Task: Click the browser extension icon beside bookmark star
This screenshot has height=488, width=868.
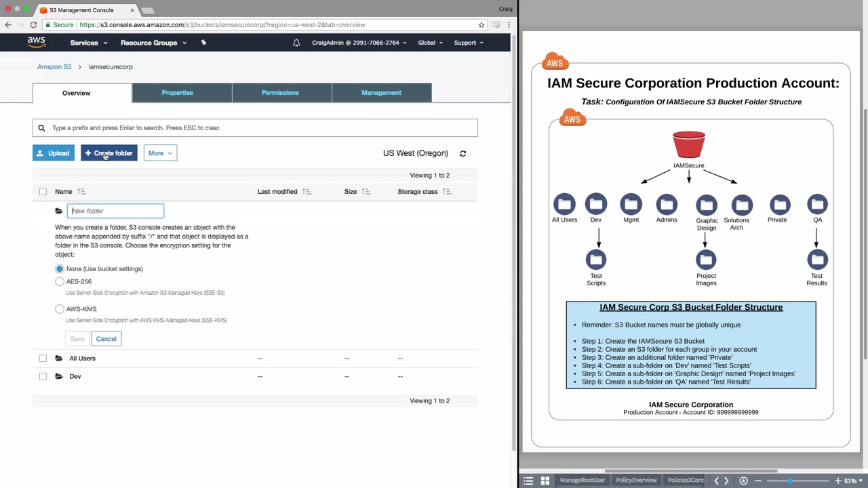Action: tap(496, 24)
